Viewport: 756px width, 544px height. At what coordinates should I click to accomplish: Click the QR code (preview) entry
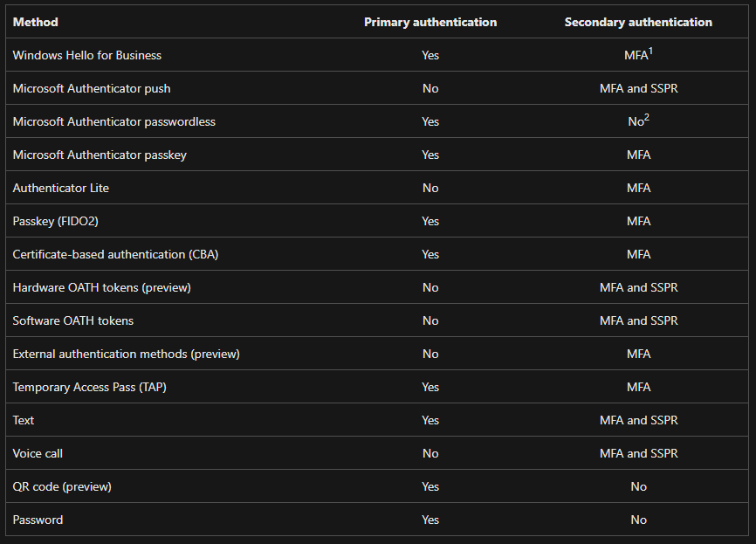[62, 486]
